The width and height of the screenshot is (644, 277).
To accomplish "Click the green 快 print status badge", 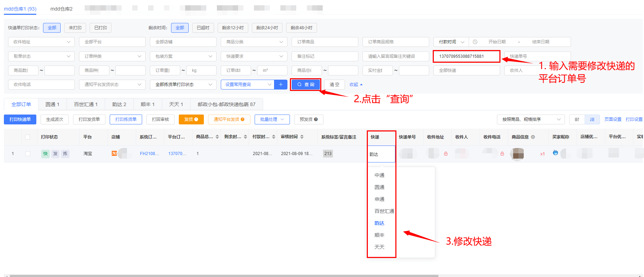I will click(x=45, y=154).
